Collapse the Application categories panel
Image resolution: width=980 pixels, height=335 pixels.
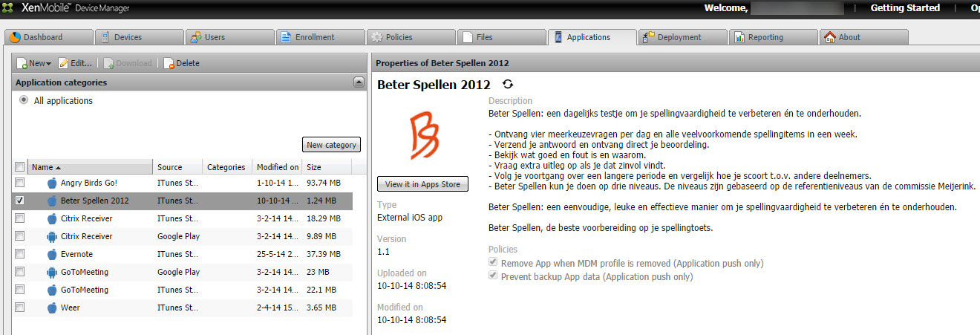358,82
